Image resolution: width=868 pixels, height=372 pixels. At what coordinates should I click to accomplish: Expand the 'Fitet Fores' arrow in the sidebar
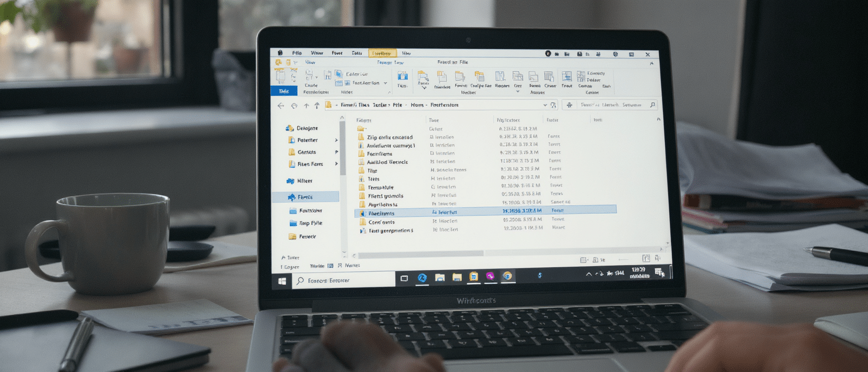336,164
